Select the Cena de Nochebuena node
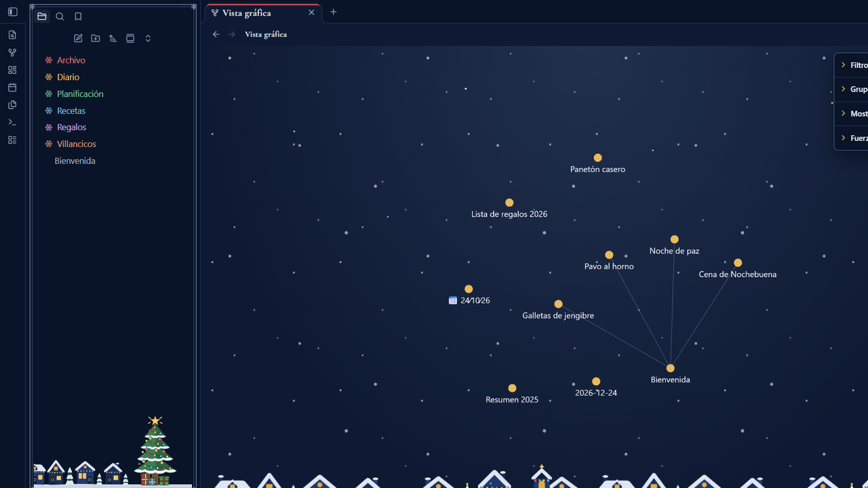The image size is (868, 488). point(738,263)
